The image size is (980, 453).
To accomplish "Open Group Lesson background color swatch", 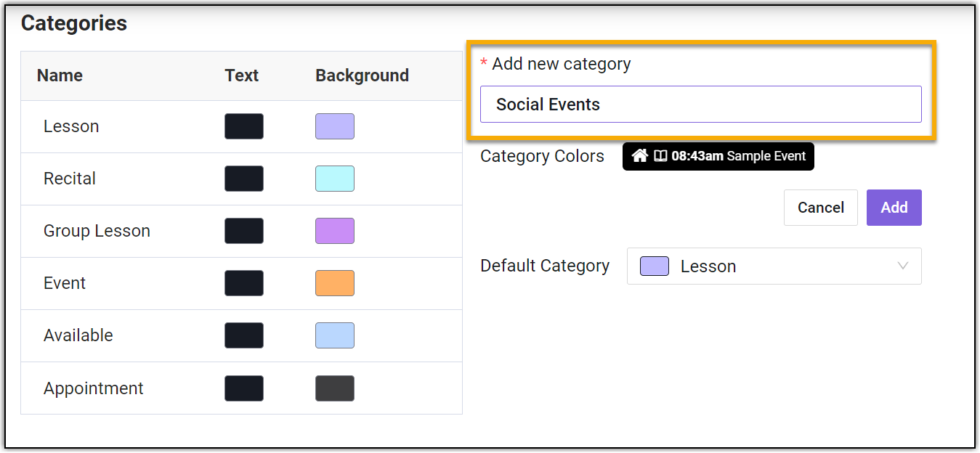I will [334, 231].
